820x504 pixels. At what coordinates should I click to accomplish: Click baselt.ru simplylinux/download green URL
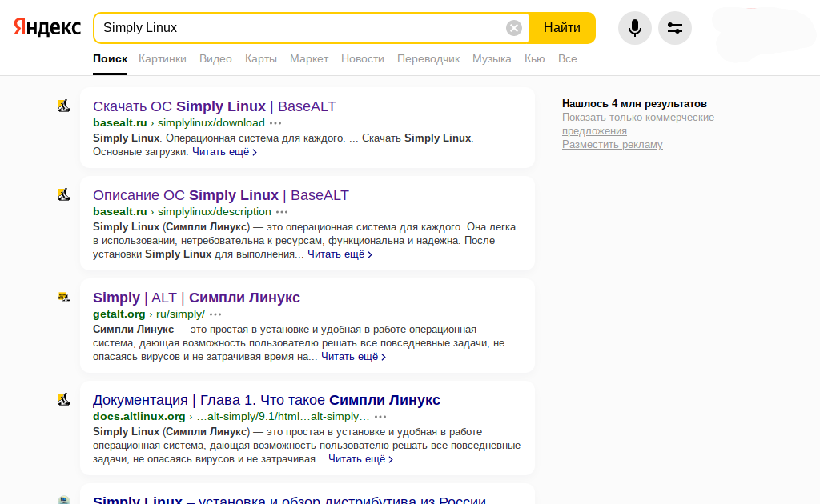click(x=179, y=122)
